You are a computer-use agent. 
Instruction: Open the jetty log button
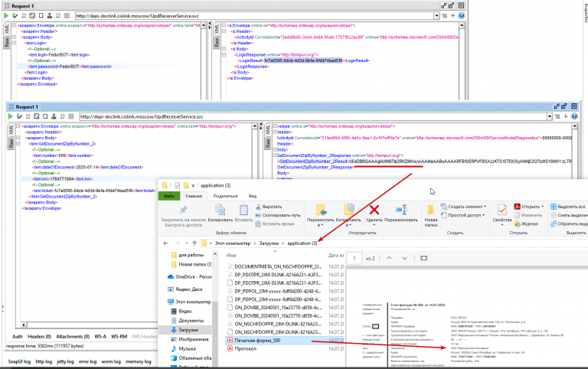coord(65,361)
